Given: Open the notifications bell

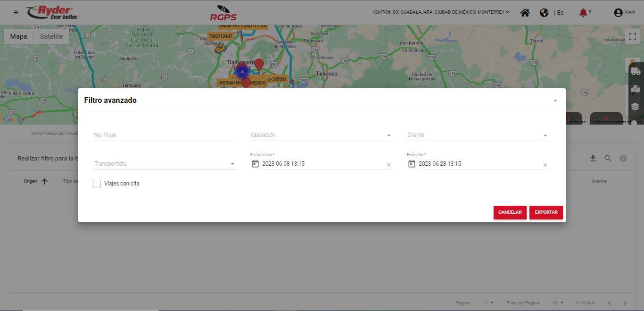Looking at the screenshot, I should click(583, 13).
